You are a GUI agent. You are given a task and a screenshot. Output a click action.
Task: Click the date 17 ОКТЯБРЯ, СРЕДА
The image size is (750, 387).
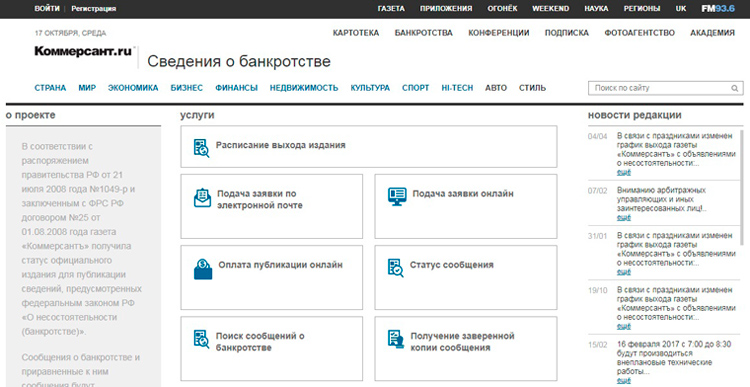pyautogui.click(x=70, y=33)
